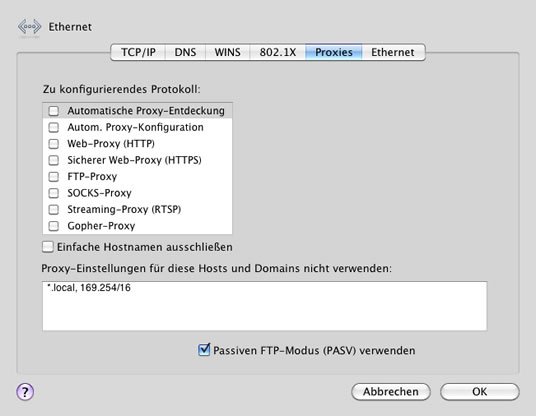
Task: Go to the 802.1X tab
Action: tap(278, 52)
